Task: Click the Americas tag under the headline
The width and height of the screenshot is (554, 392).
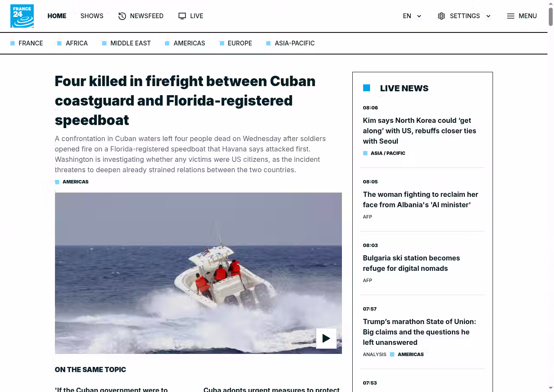Action: coord(75,182)
